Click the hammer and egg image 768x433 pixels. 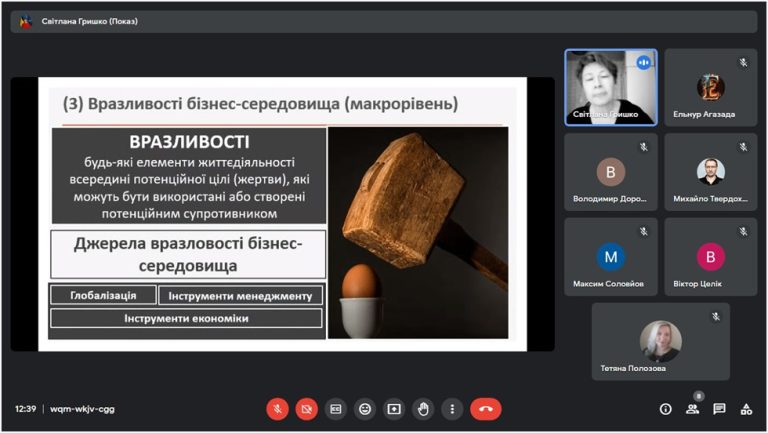pyautogui.click(x=418, y=233)
